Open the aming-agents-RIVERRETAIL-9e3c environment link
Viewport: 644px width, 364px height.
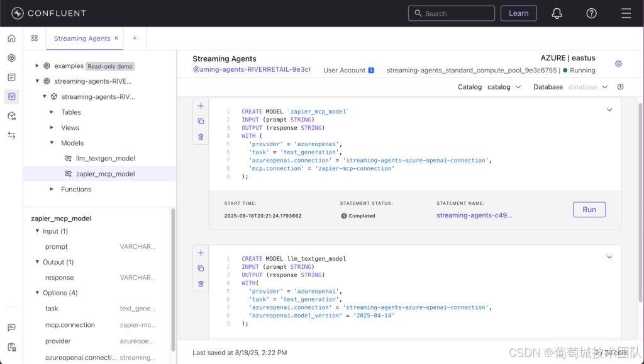pyautogui.click(x=252, y=69)
